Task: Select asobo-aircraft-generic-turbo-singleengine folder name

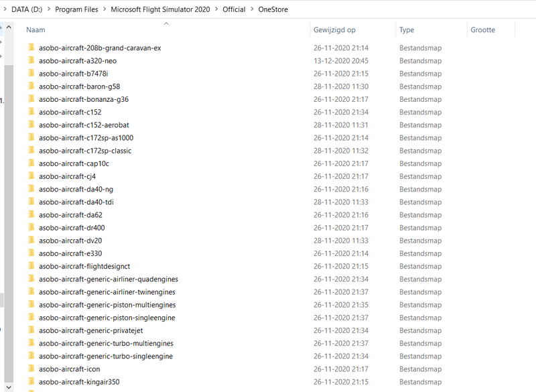Action: [x=106, y=356]
